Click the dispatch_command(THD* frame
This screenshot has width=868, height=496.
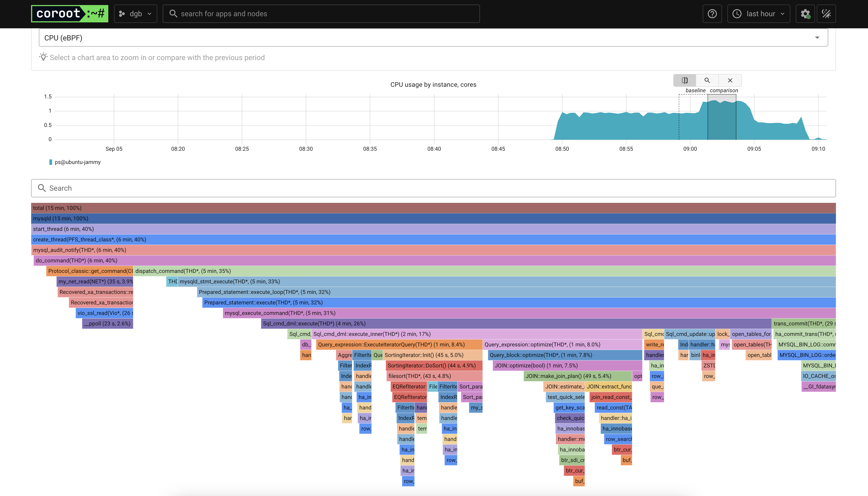tap(485, 271)
